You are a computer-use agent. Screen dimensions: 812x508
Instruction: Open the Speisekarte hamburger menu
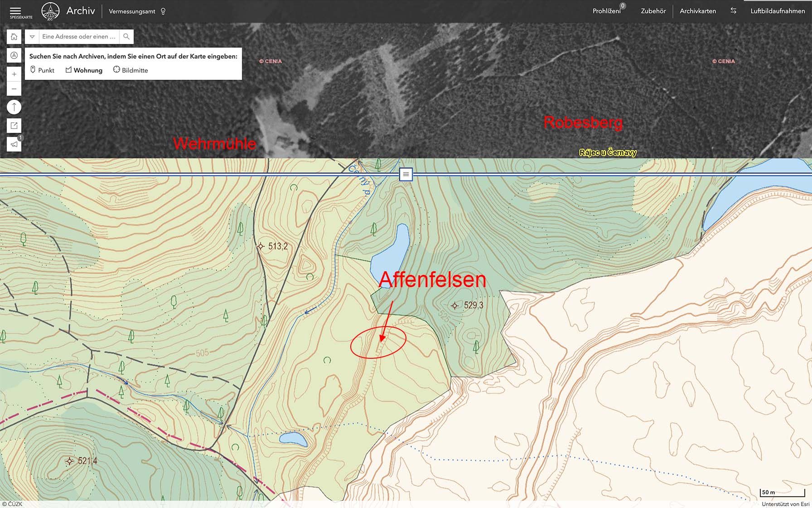[x=15, y=11]
